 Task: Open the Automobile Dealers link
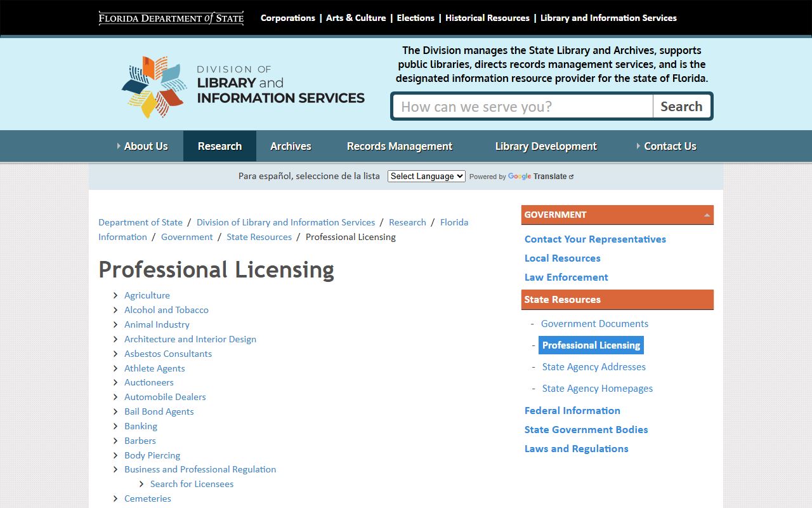pos(165,397)
